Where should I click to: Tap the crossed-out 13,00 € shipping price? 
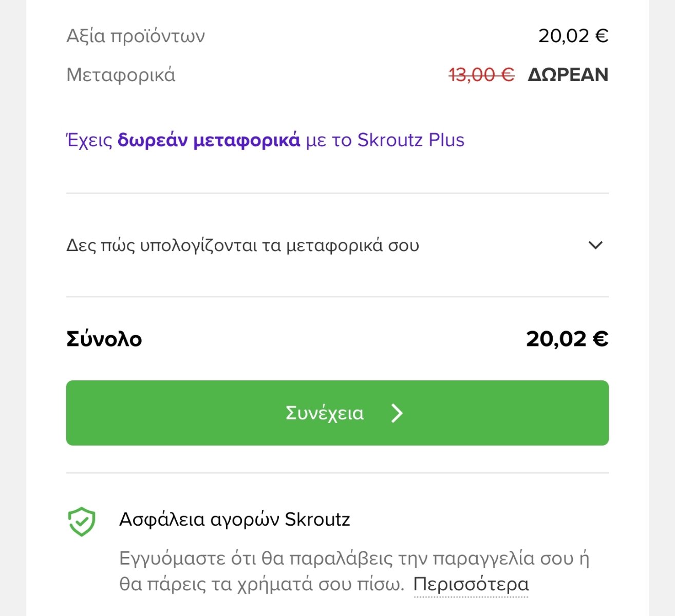click(x=481, y=75)
